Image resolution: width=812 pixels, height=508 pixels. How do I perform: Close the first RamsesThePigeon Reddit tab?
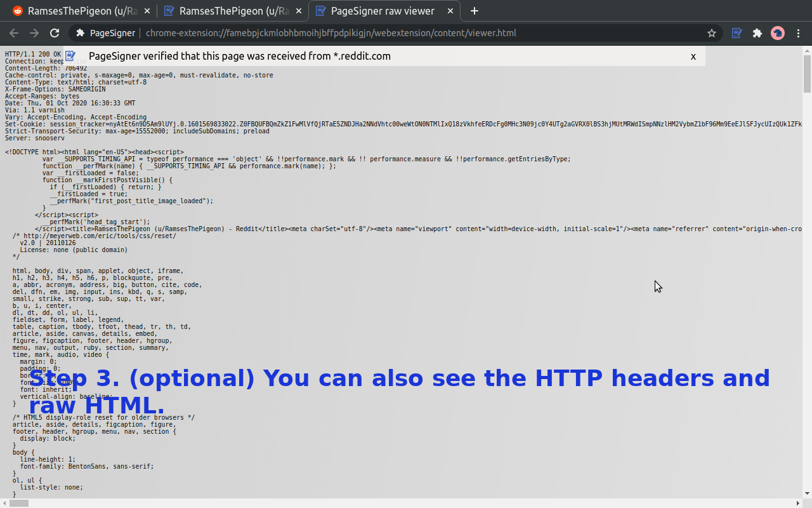pos(147,11)
